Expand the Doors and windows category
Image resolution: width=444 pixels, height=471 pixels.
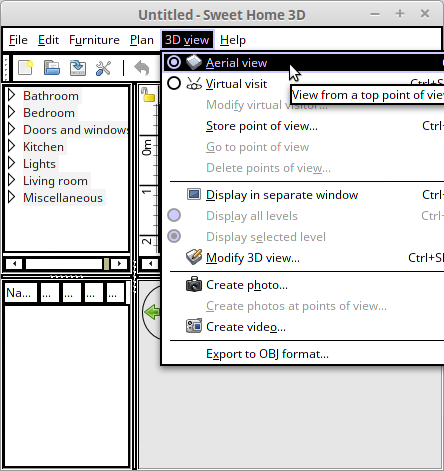tap(12, 129)
